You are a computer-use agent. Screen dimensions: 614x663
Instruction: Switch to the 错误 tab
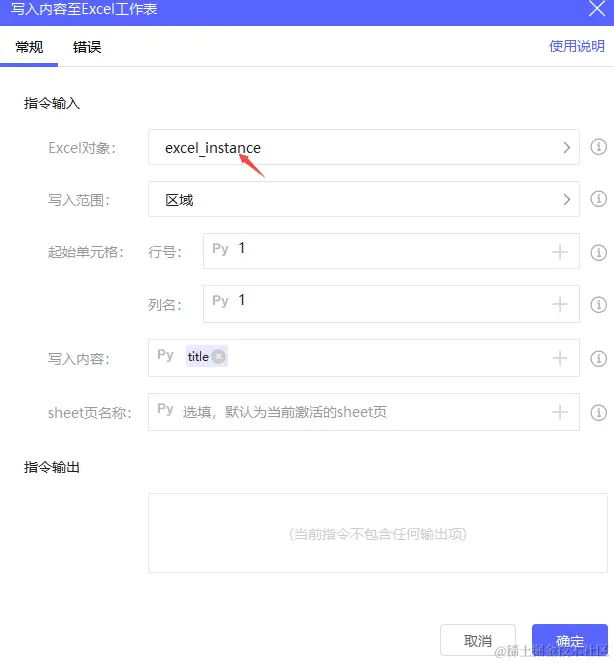87,47
